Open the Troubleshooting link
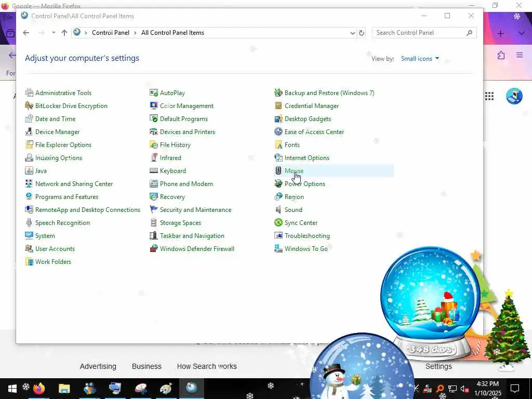The width and height of the screenshot is (532, 399). [307, 235]
